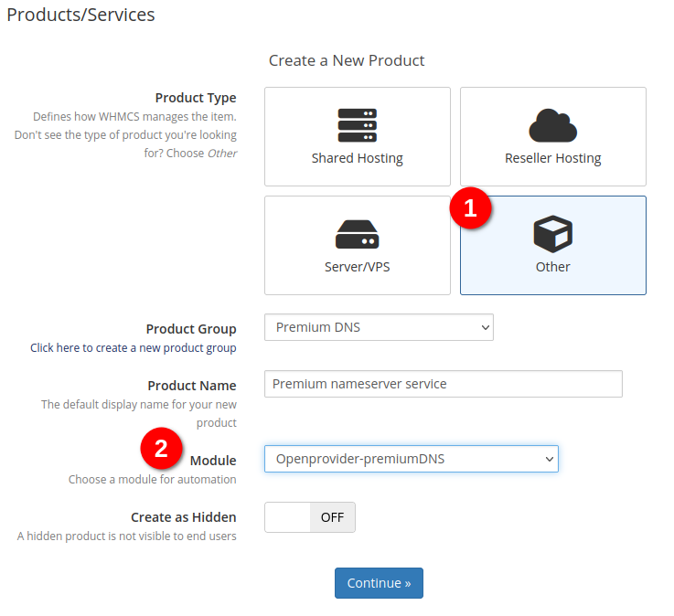Select the Server/VPS text label
Viewport: 674px width, 616px height.
coord(357,267)
